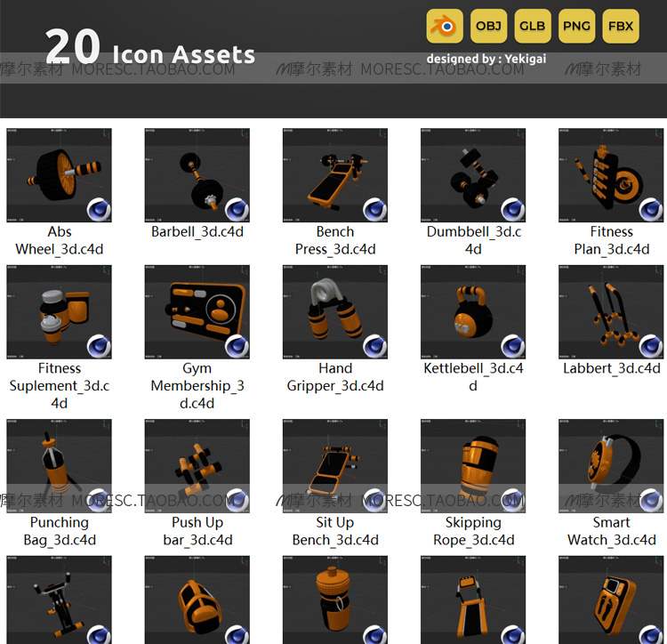Click the Dumbbell_3d.c4d file label
The image size is (667, 644).
[473, 240]
